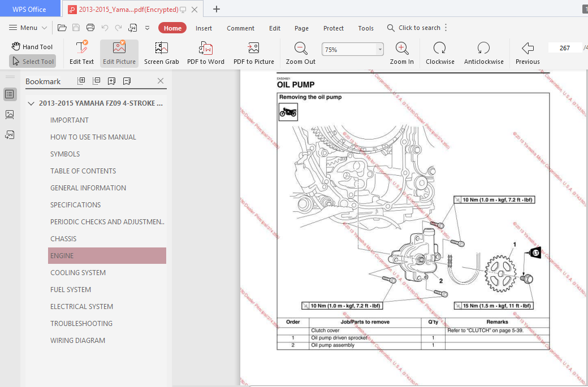Screen dimensions: 588x387
Task: Click the motorcycle icon in the PDF page
Action: click(x=288, y=112)
